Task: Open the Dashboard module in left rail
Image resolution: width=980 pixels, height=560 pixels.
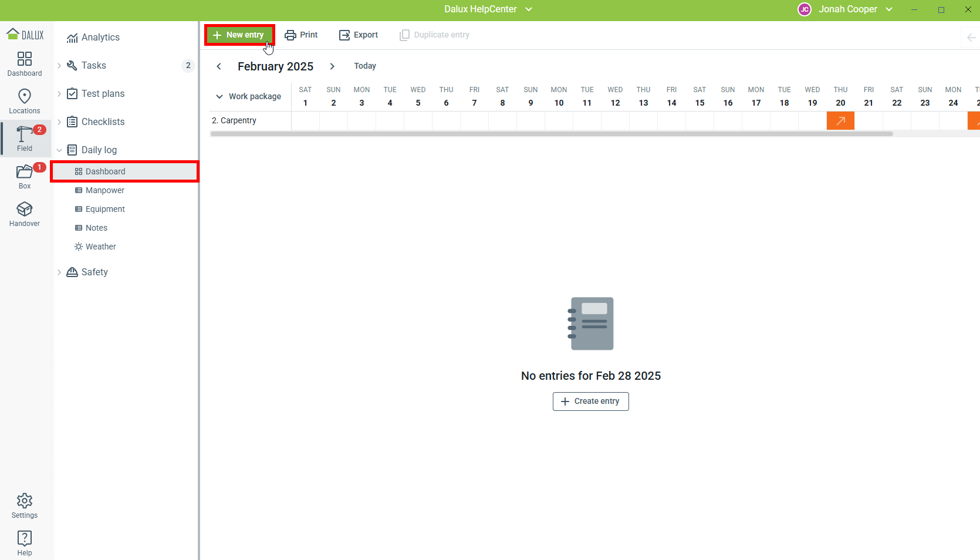Action: pos(25,63)
